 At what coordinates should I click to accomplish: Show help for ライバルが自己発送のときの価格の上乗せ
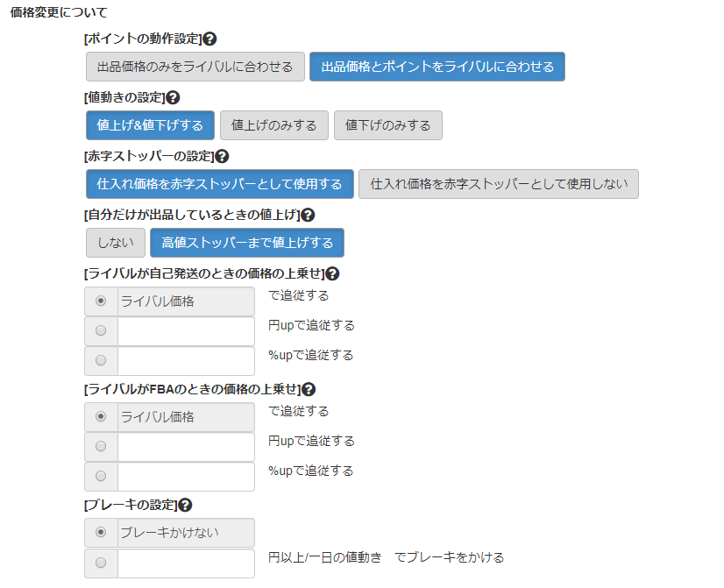pos(332,273)
